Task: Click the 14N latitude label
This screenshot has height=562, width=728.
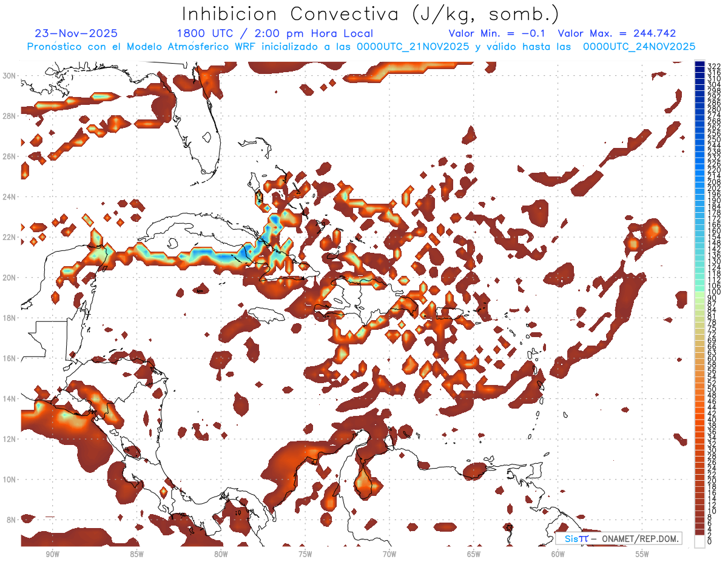Action: click(x=10, y=398)
